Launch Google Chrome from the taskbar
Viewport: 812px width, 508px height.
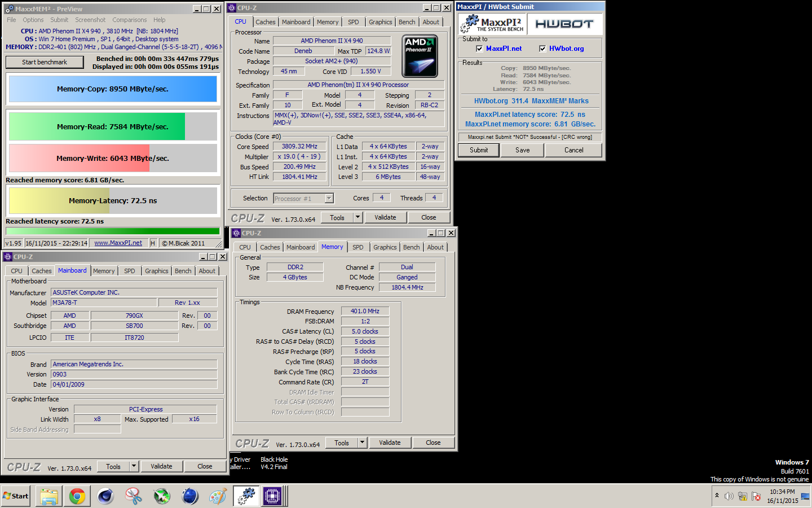coord(77,496)
